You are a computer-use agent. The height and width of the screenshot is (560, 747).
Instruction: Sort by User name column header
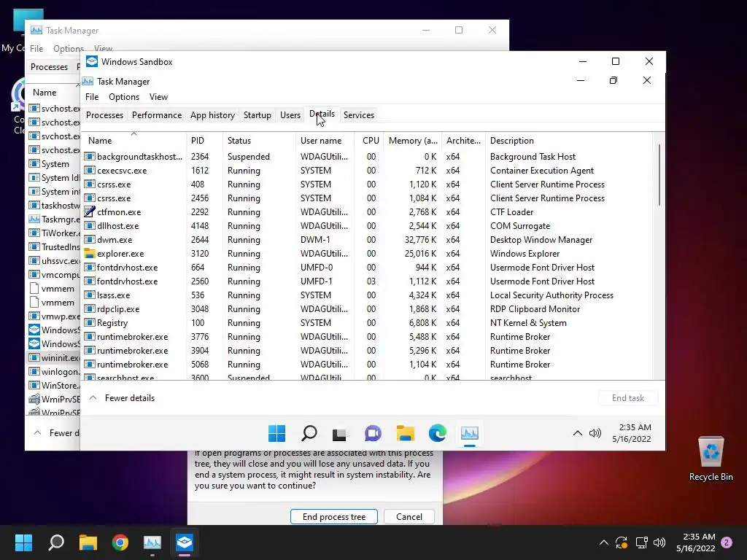(325, 141)
